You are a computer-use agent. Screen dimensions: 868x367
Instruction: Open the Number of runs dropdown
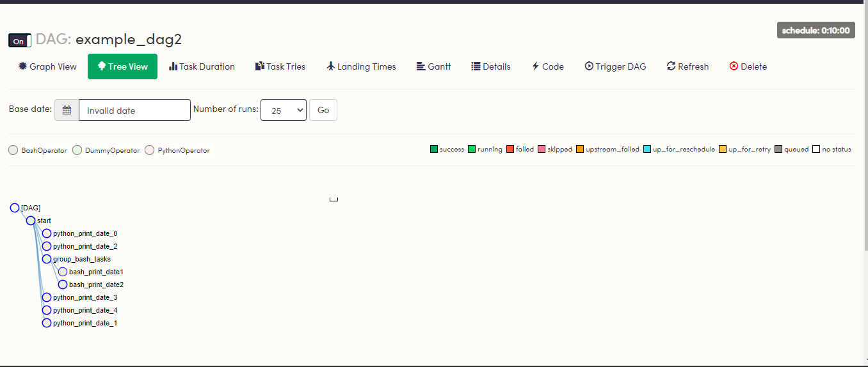tap(284, 110)
